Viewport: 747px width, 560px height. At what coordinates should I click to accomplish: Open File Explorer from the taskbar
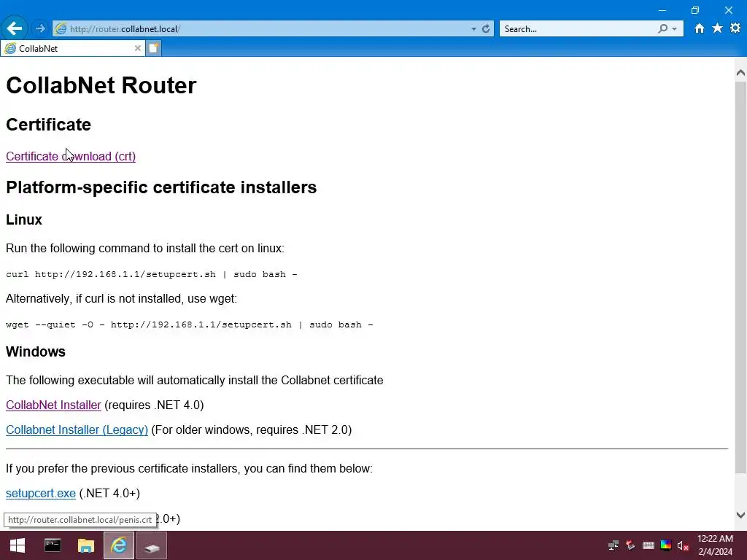(86, 545)
